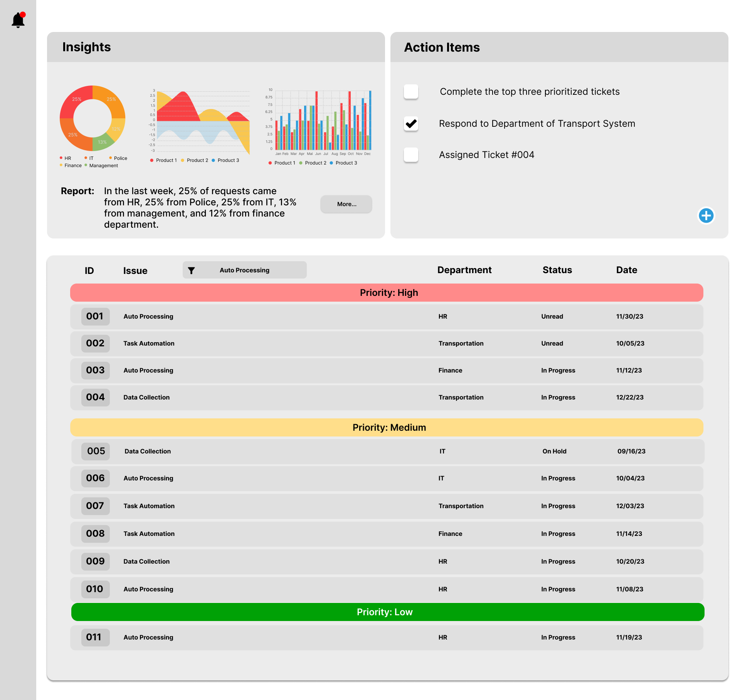Click 'Auto Processing' in ticket 003 row
740x700 pixels.
(148, 371)
